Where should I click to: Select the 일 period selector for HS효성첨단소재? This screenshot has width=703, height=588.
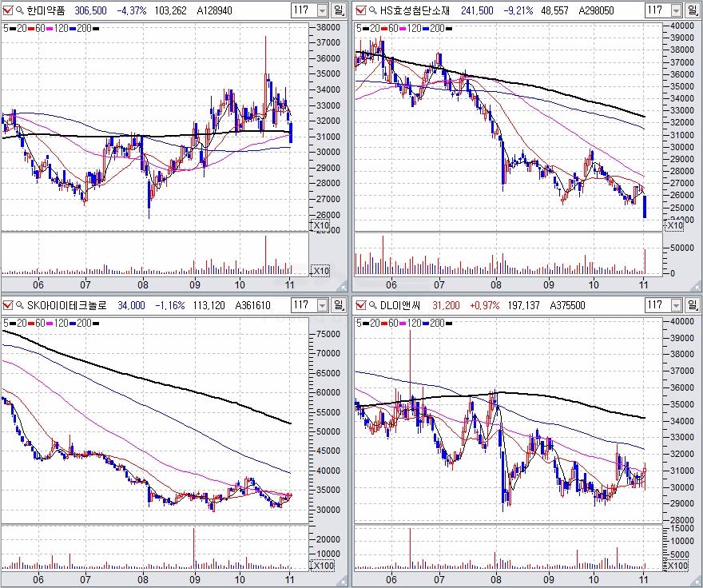691,10
